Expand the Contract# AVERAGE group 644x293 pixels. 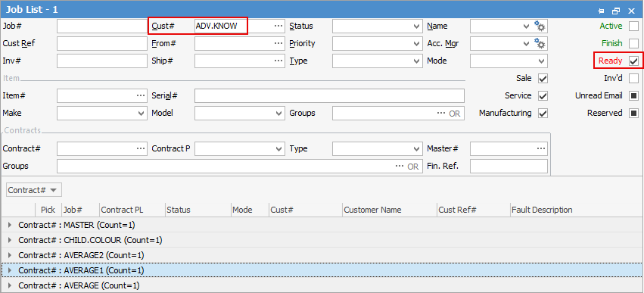(11, 285)
